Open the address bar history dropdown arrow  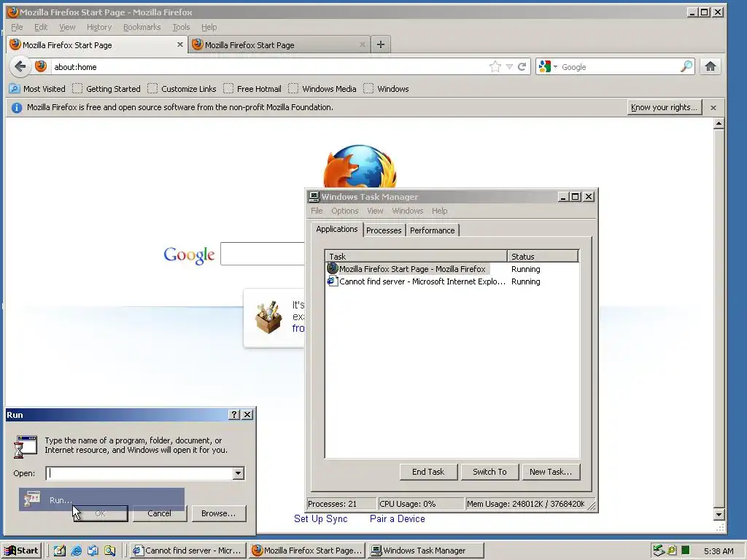pos(509,66)
